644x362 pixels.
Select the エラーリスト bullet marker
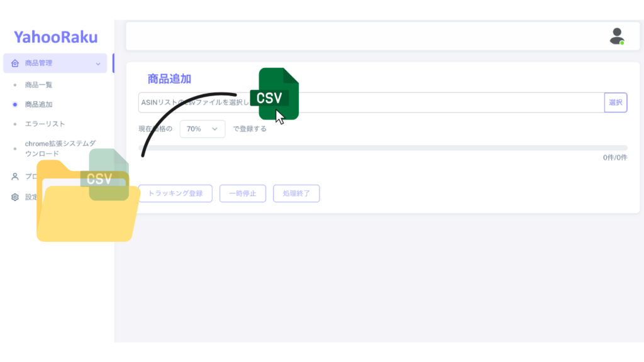[15, 124]
